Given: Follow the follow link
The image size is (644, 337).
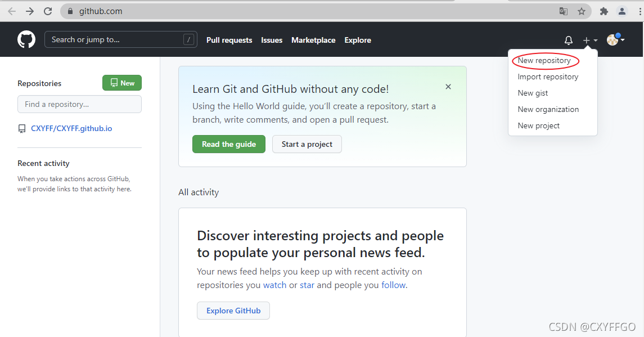Looking at the screenshot, I should tap(394, 285).
